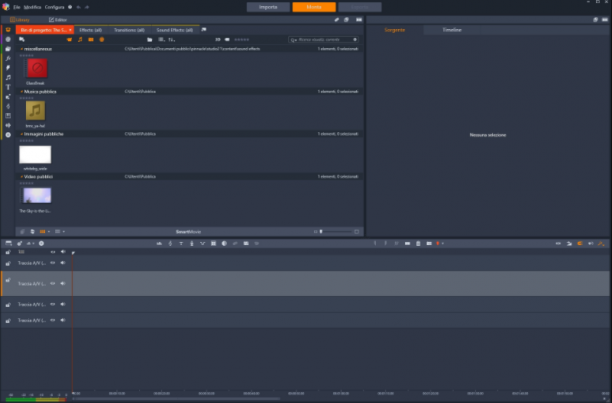Open the details view dropdown in library footer
The height and width of the screenshot is (403, 612).
pyautogui.click(x=64, y=232)
